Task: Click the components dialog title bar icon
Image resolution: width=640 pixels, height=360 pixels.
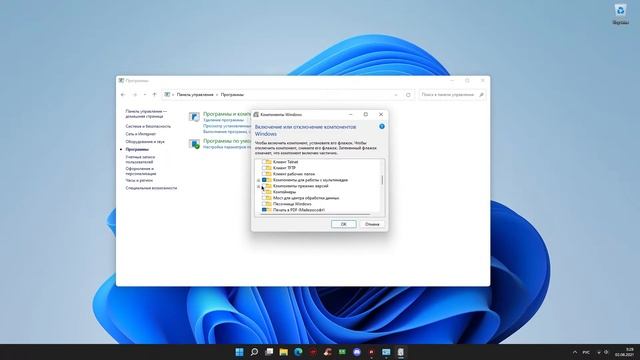Action: click(x=256, y=115)
